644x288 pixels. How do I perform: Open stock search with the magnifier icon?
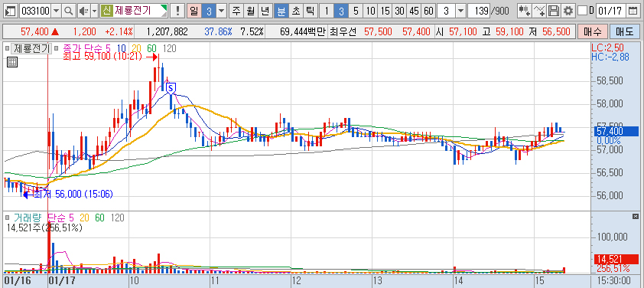tap(69, 11)
